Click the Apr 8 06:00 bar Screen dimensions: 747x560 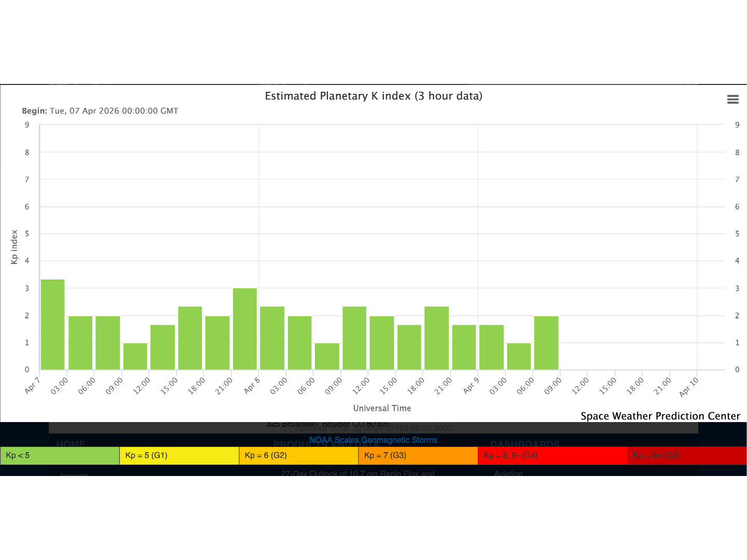click(x=327, y=357)
